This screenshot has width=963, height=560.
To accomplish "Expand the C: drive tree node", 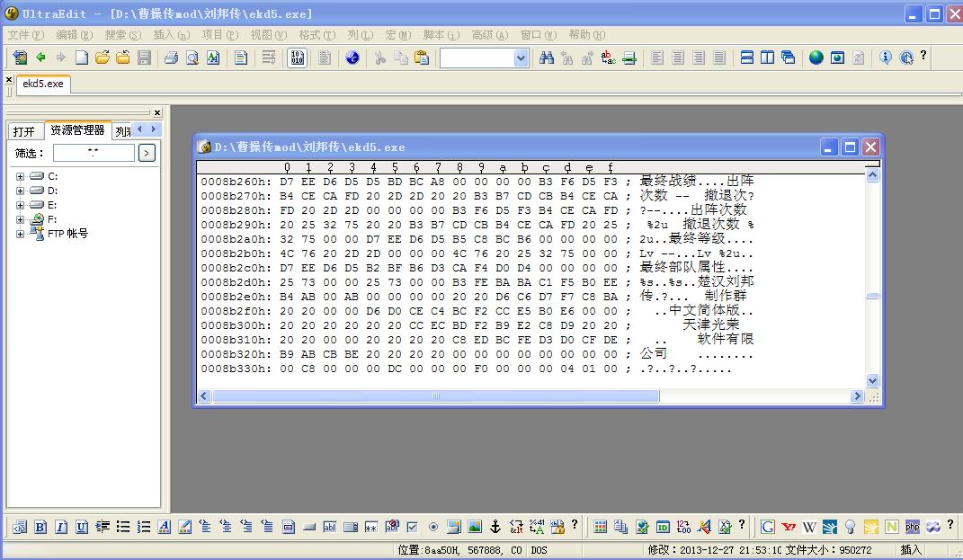I will pyautogui.click(x=20, y=176).
